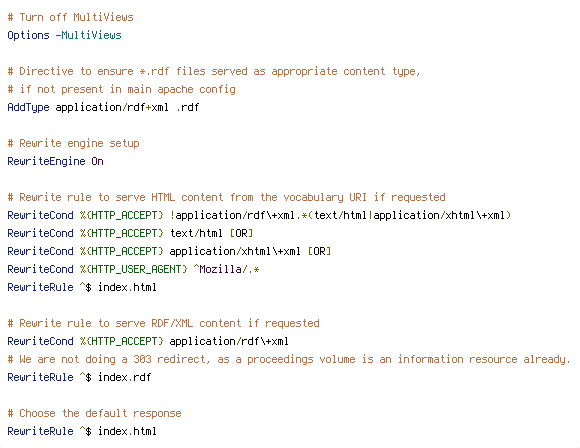Click the 'AddType' directive keyword
The width and height of the screenshot is (580, 448).
point(28,107)
